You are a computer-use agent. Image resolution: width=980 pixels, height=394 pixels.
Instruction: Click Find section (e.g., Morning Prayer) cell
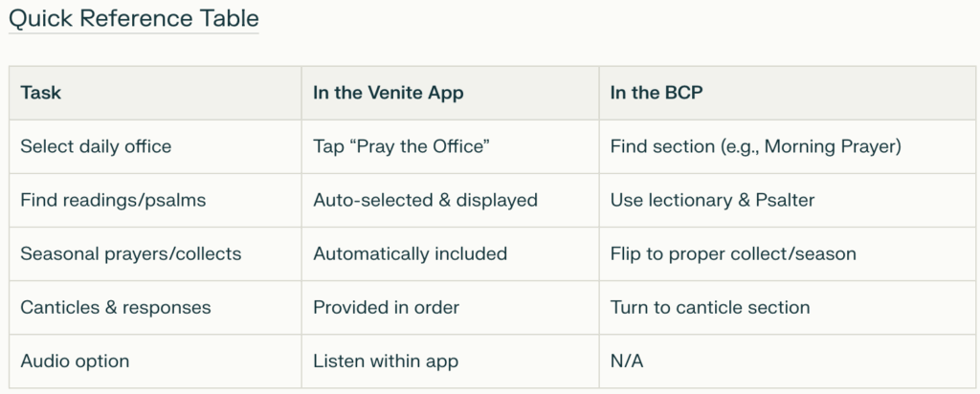[x=788, y=146]
